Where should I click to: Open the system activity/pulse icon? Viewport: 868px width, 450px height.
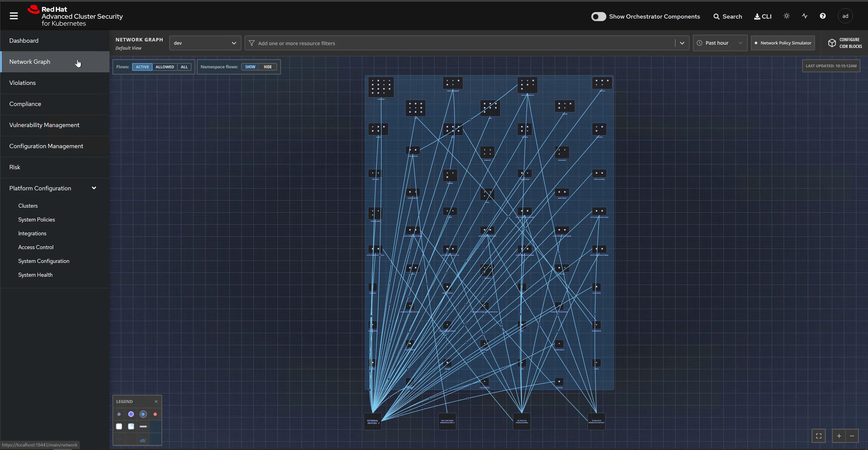805,16
